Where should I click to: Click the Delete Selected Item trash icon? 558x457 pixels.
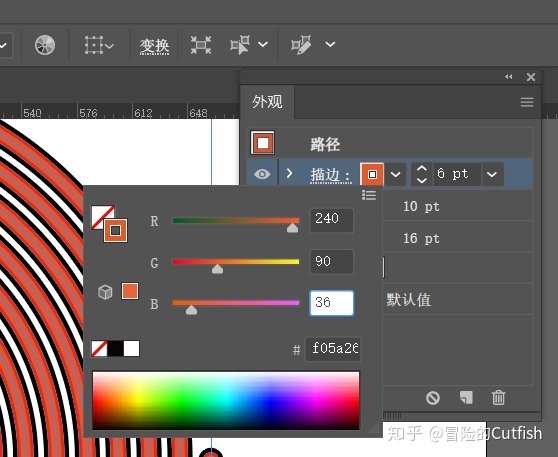click(x=499, y=398)
